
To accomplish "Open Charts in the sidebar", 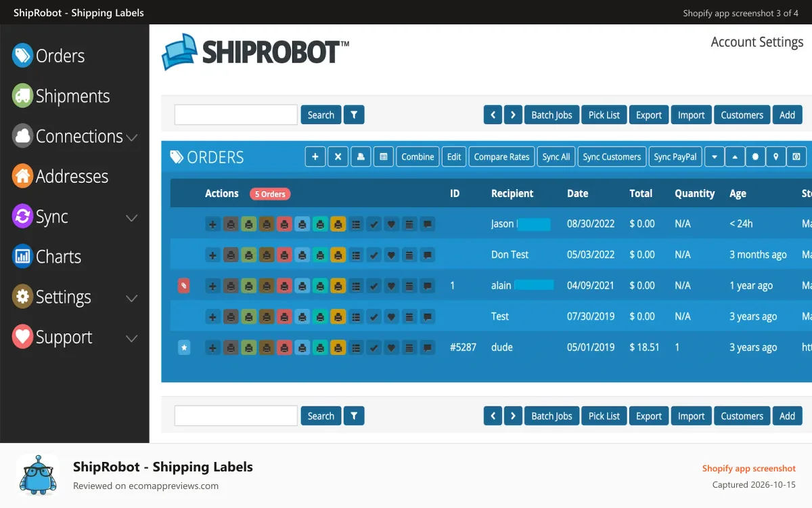I will tap(47, 257).
